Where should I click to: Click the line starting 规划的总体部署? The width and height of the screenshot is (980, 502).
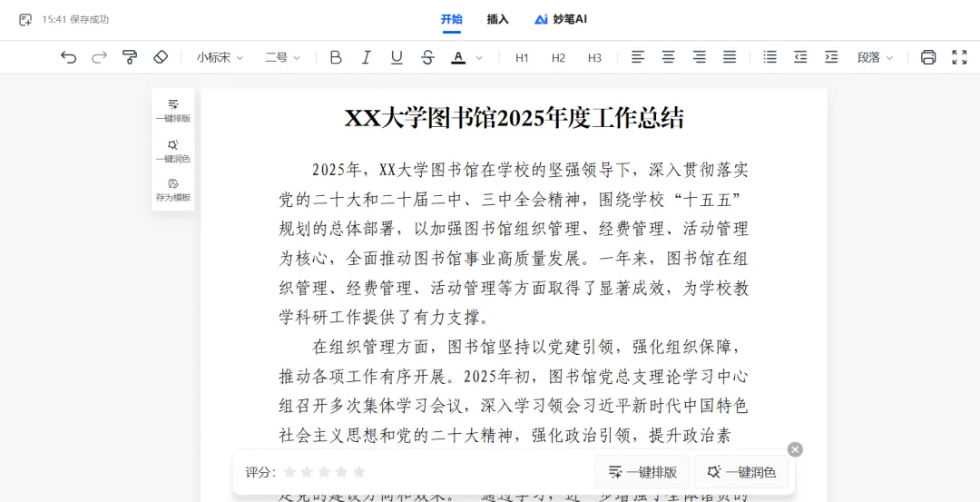[x=513, y=229]
